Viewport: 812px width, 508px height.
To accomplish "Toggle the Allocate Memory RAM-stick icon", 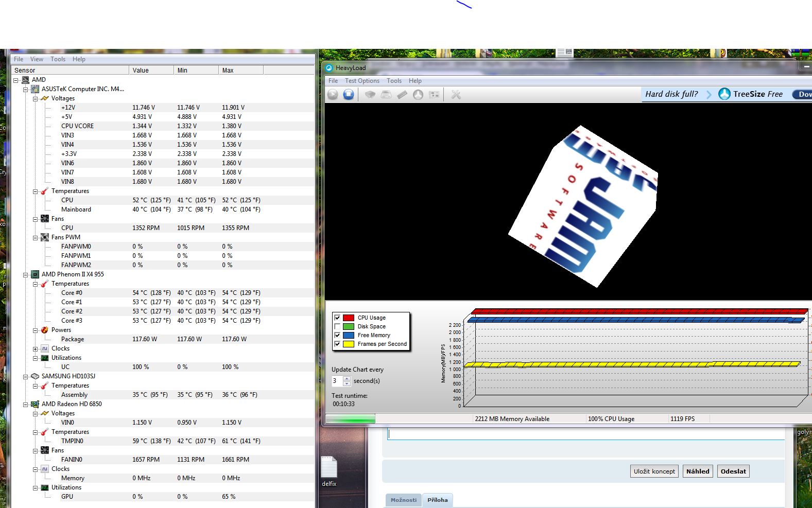I will tap(402, 95).
